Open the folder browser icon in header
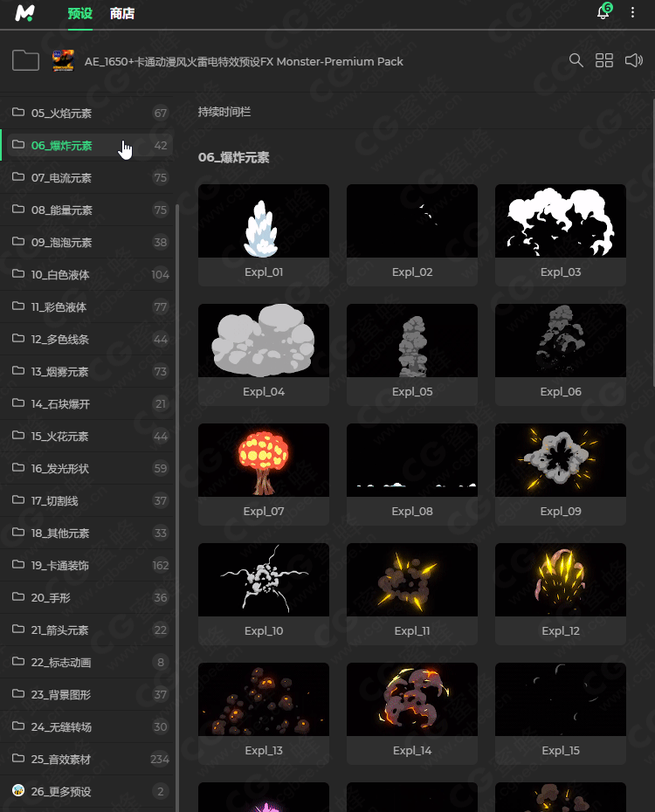 [x=26, y=60]
